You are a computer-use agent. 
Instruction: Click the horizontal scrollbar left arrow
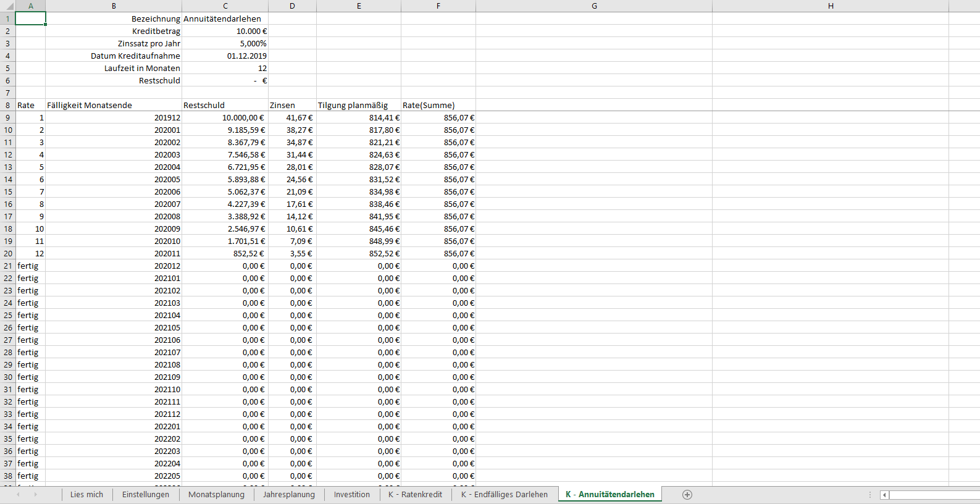tap(884, 495)
